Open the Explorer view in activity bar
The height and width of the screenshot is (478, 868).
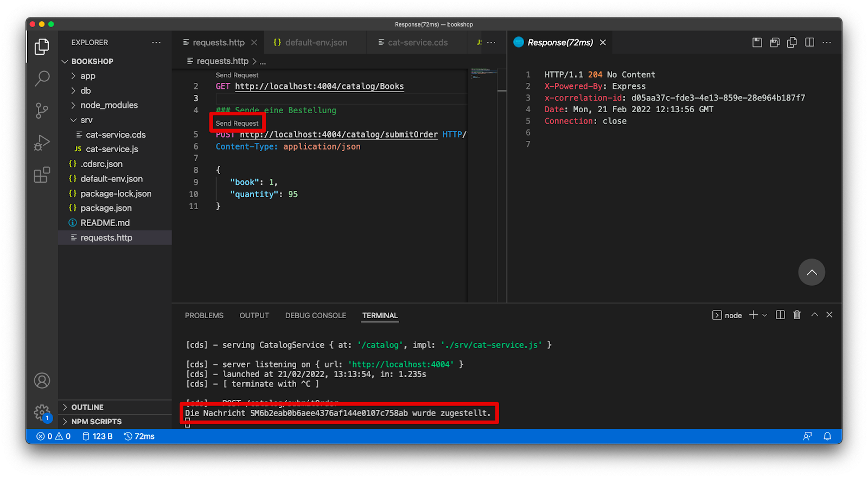click(42, 47)
